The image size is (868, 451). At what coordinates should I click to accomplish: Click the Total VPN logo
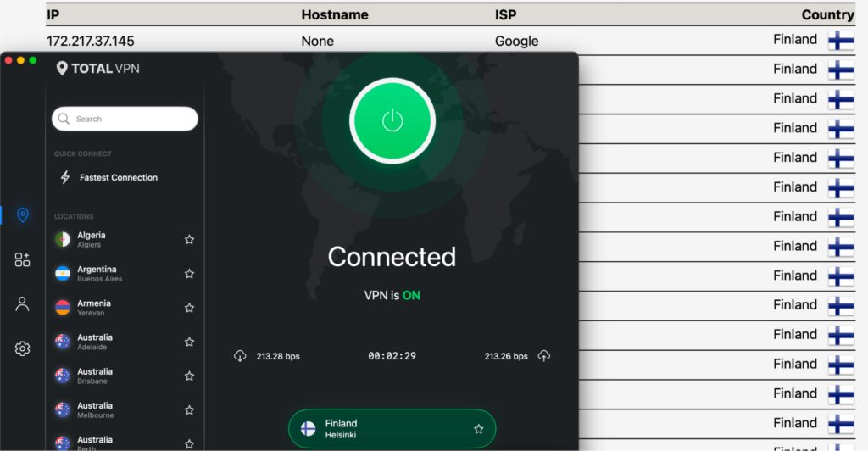point(98,69)
